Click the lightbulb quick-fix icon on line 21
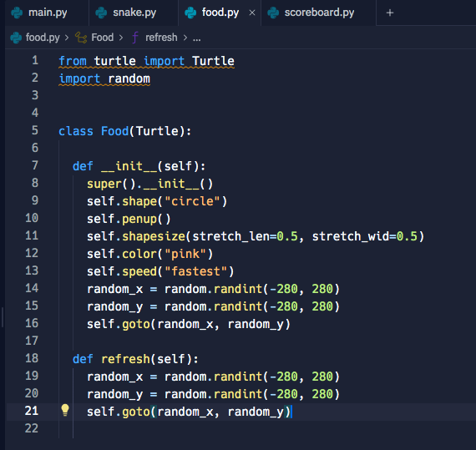Screen dimensions: 476x450 65,410
